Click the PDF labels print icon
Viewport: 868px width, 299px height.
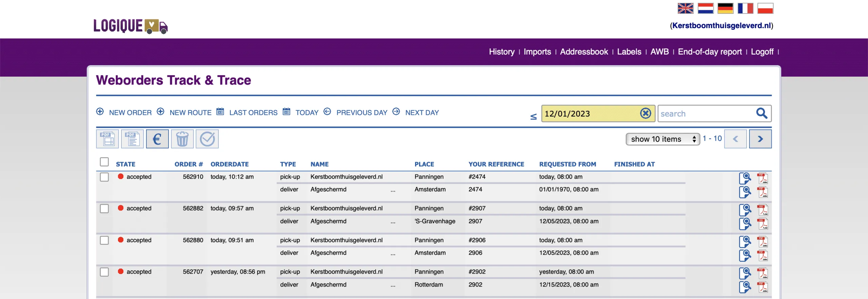[107, 139]
